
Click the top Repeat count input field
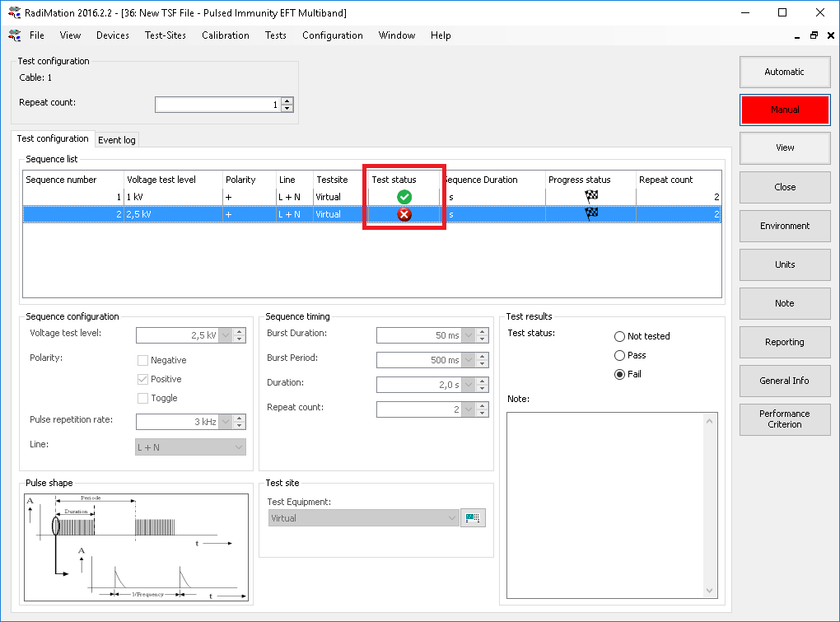click(218, 105)
